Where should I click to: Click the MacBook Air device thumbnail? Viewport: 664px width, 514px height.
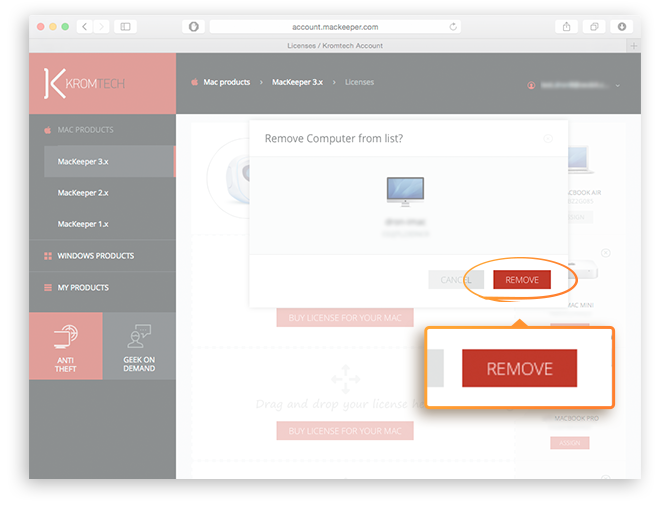pos(579,160)
